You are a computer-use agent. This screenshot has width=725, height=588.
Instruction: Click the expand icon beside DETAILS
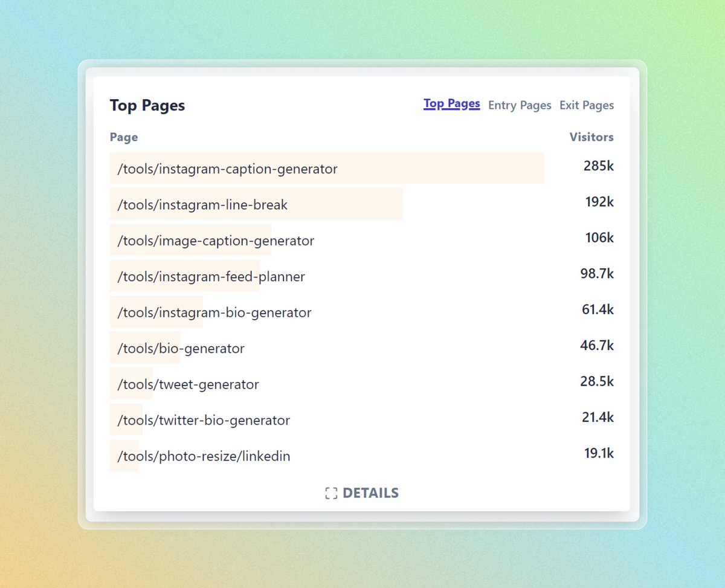[331, 493]
